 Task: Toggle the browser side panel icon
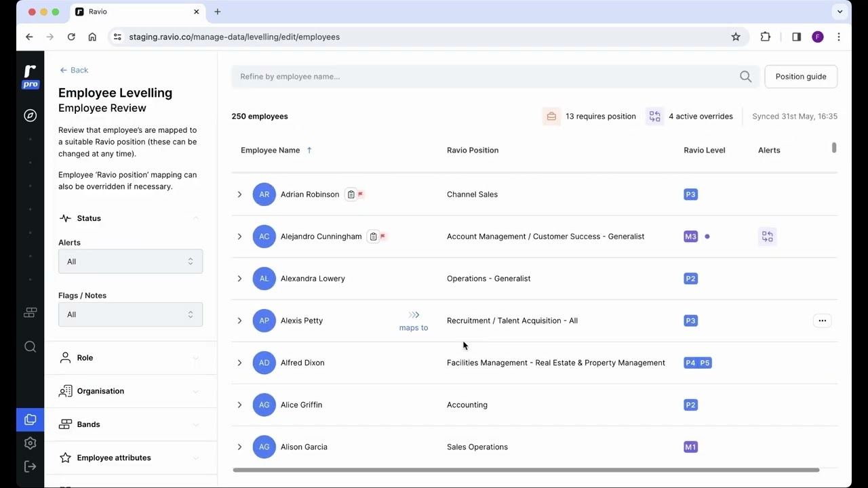[797, 37]
